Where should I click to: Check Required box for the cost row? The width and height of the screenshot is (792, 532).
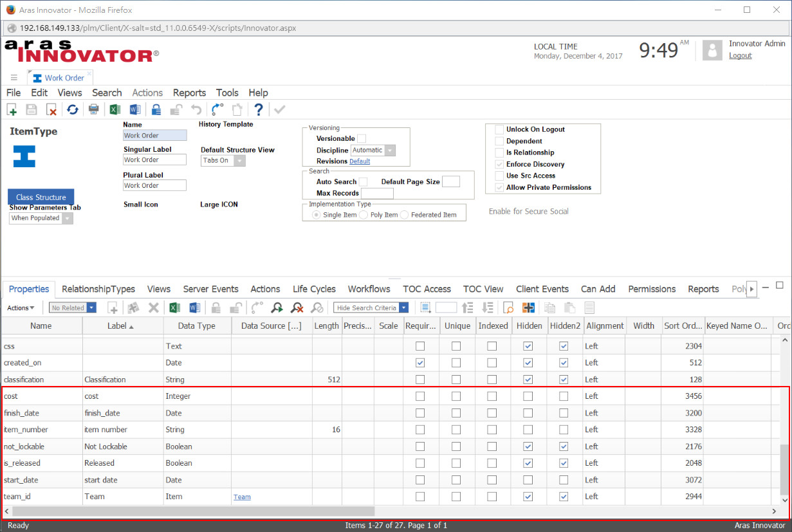click(420, 396)
